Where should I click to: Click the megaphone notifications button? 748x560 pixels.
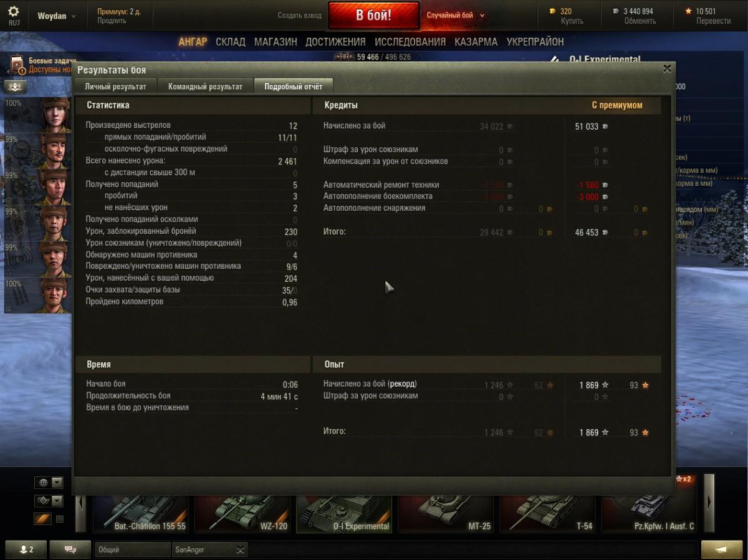721,549
